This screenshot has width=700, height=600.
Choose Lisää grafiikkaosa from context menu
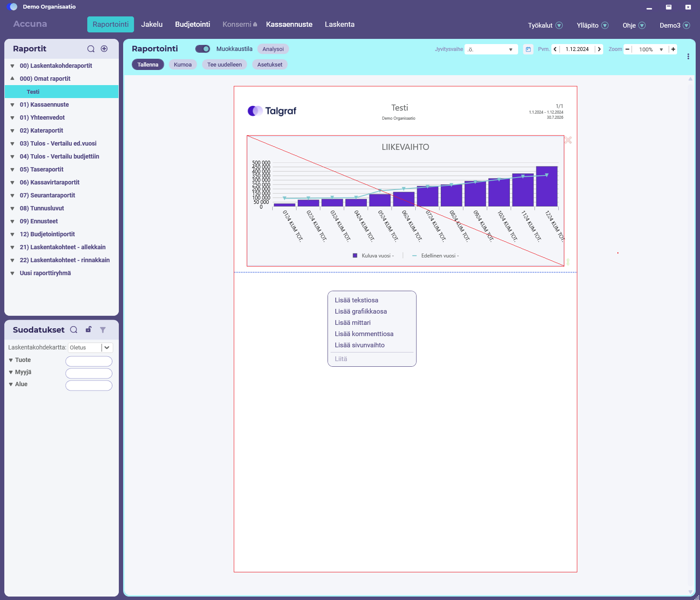click(x=361, y=311)
